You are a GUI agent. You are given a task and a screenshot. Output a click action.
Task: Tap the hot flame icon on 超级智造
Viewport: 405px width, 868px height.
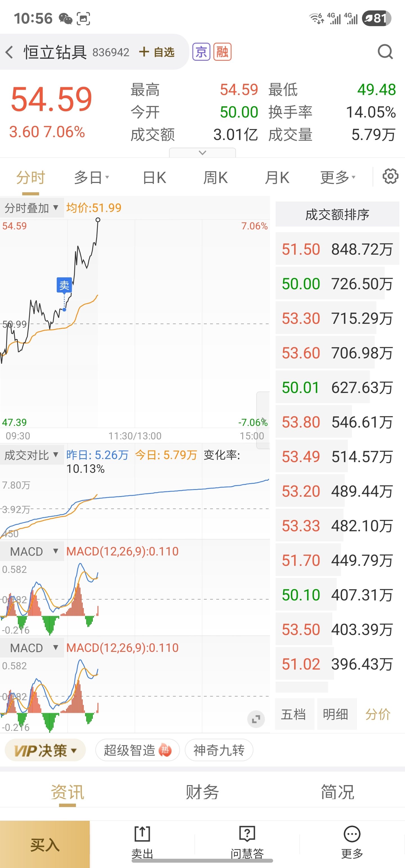(x=165, y=750)
